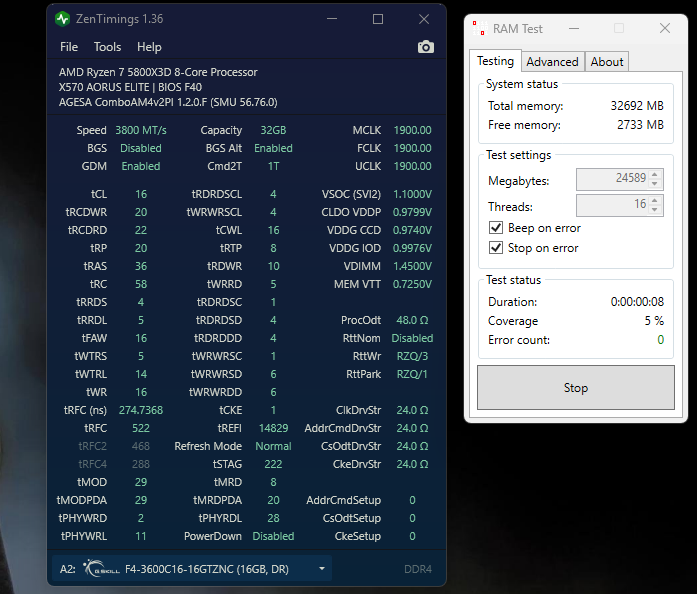697x594 pixels.
Task: Click the tREFI value 14829
Action: pos(273,428)
